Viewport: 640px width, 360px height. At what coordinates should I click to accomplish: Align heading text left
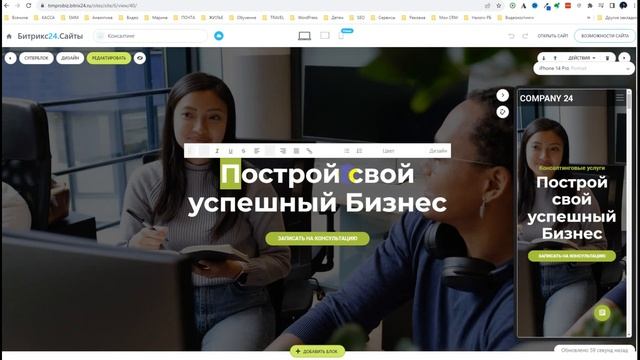click(257, 151)
